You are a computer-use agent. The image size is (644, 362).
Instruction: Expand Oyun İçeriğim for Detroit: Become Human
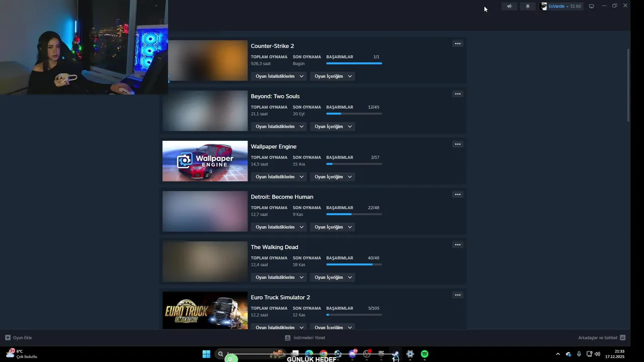(x=333, y=227)
